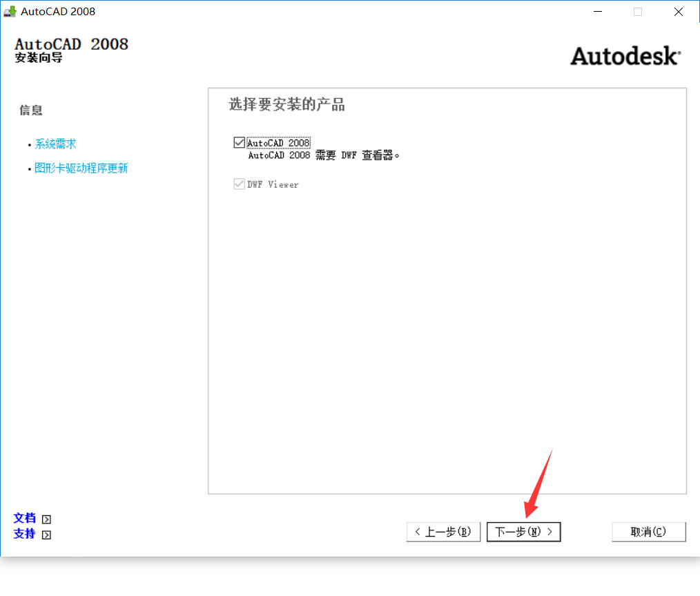Proceed with 下一步(N) button
700x596 pixels.
pos(523,532)
